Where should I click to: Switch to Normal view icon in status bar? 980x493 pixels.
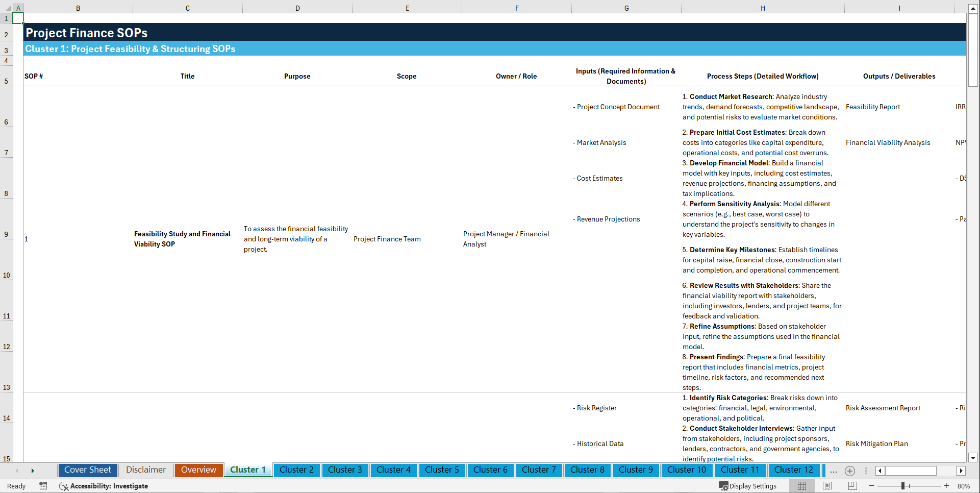click(801, 486)
